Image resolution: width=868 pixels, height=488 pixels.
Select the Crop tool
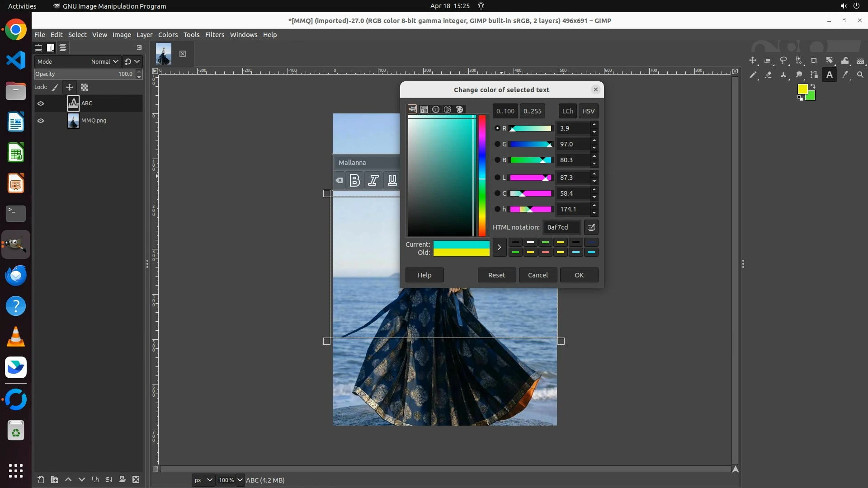click(x=814, y=61)
